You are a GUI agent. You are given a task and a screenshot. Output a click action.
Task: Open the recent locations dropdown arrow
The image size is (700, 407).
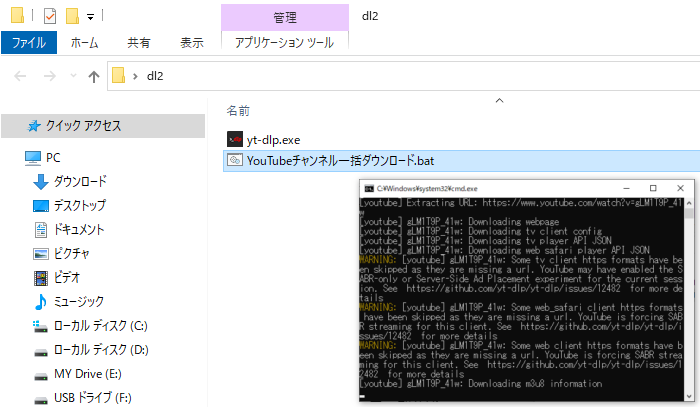pyautogui.click(x=74, y=76)
